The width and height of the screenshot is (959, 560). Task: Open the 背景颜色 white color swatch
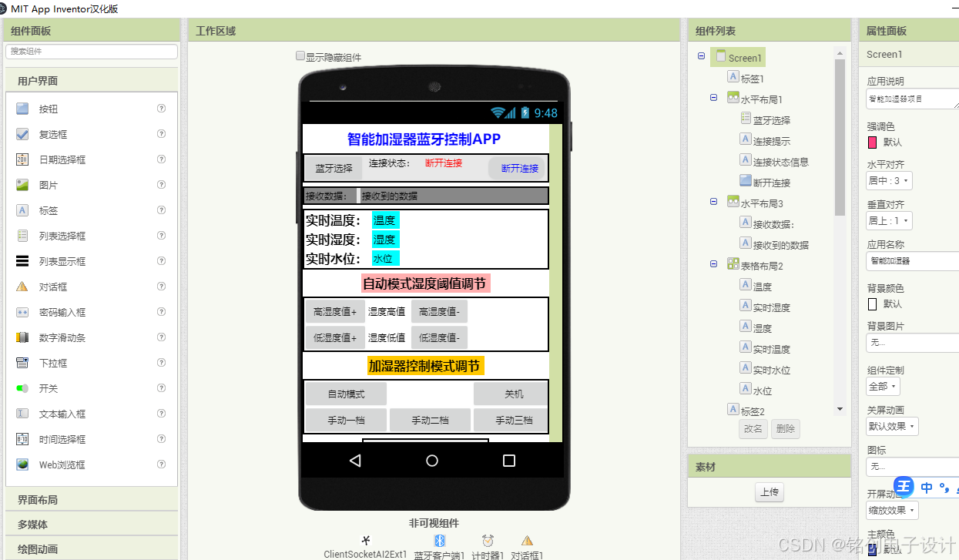(872, 304)
